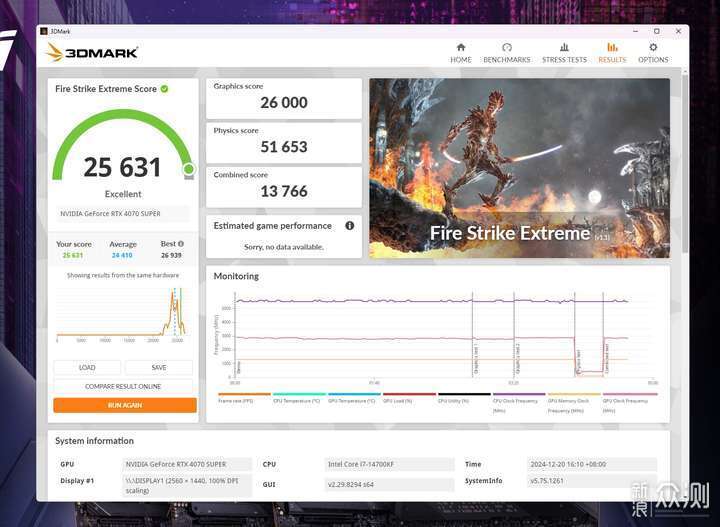Click the score distribution histogram chart
Viewport: 720px width, 527px height.
click(x=122, y=315)
